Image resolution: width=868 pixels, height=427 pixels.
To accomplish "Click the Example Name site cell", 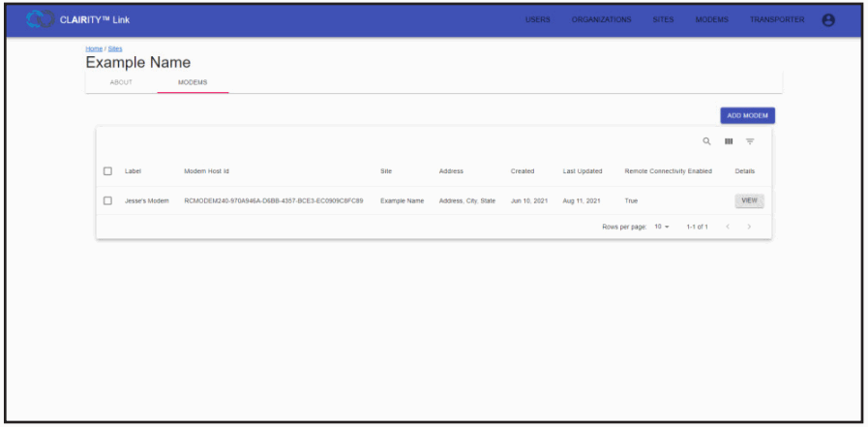I will click(x=402, y=200).
